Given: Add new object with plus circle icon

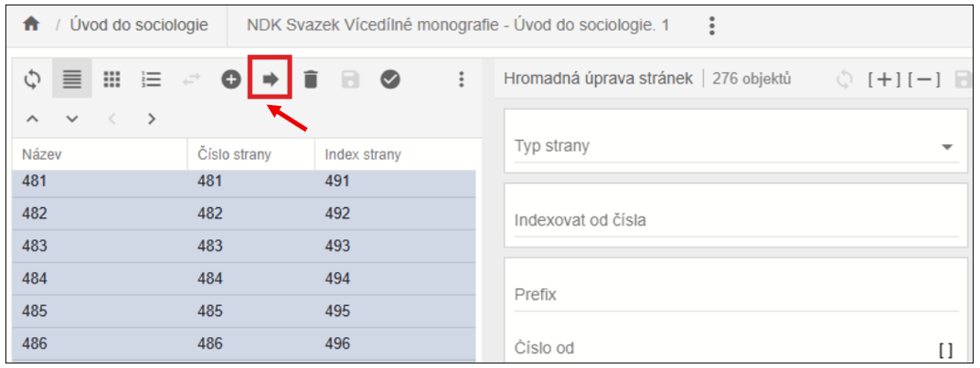Looking at the screenshot, I should coord(231,80).
